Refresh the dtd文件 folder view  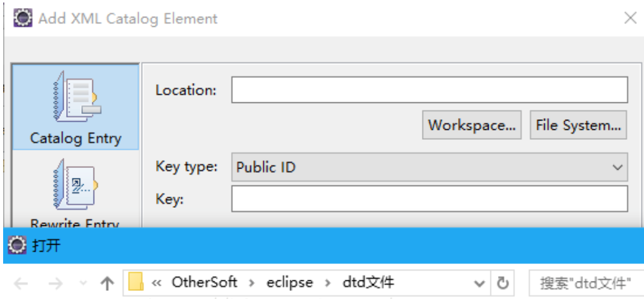coord(502,283)
